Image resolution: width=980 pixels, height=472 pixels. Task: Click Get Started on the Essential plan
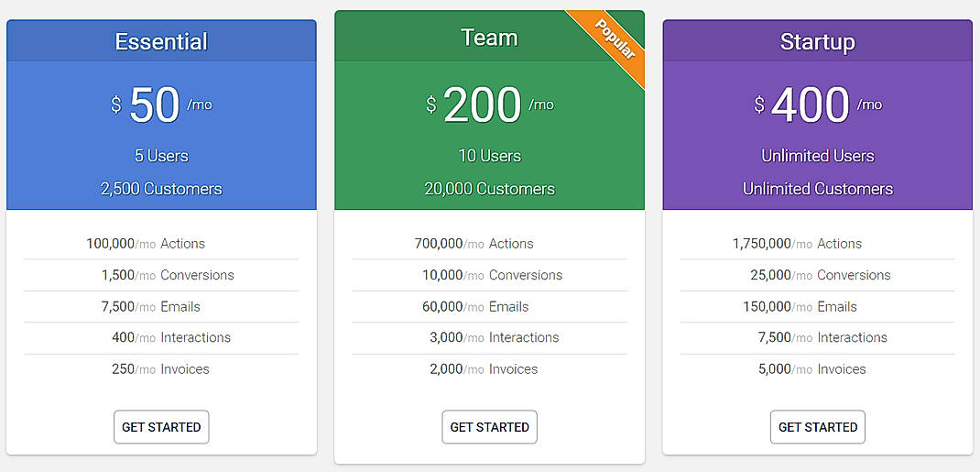click(x=161, y=427)
